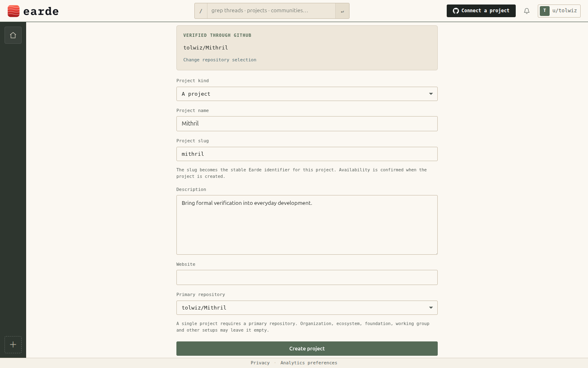Screen dimensions: 588x368
Task: Open the earde logo home link
Action: 33,11
